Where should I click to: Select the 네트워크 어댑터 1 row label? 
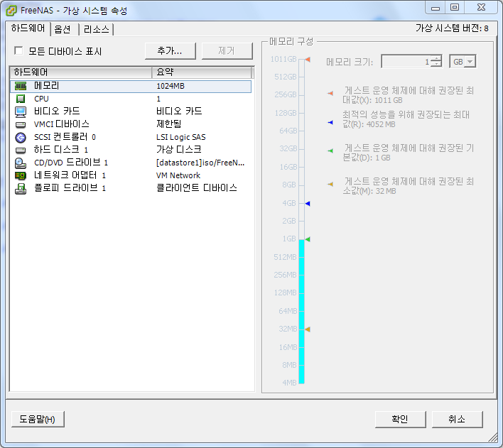70,175
